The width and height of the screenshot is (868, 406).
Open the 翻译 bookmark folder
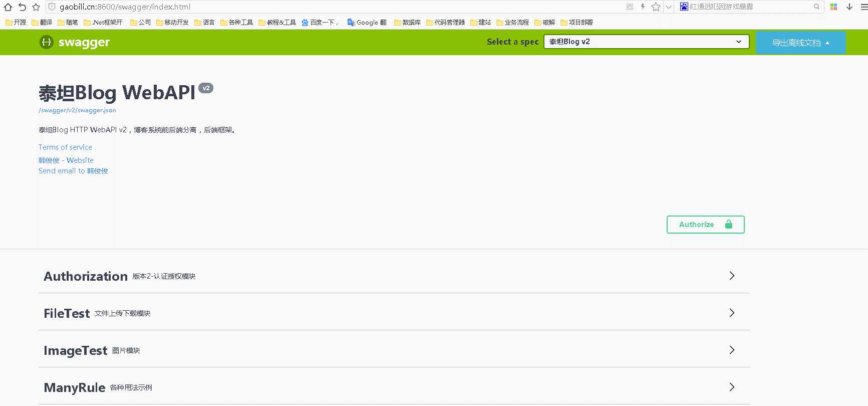point(42,22)
